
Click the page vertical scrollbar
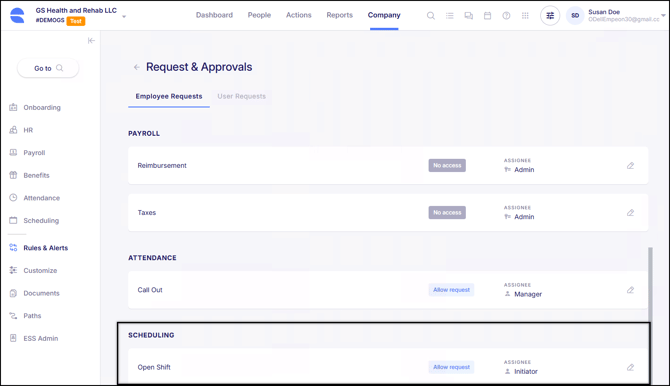[650, 285]
